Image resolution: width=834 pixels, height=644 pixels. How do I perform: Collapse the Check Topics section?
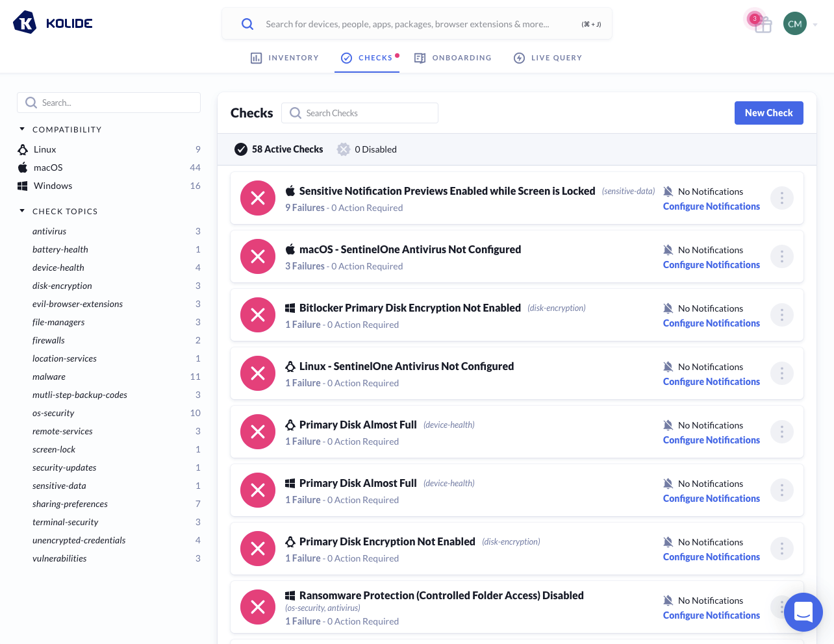pyautogui.click(x=22, y=211)
